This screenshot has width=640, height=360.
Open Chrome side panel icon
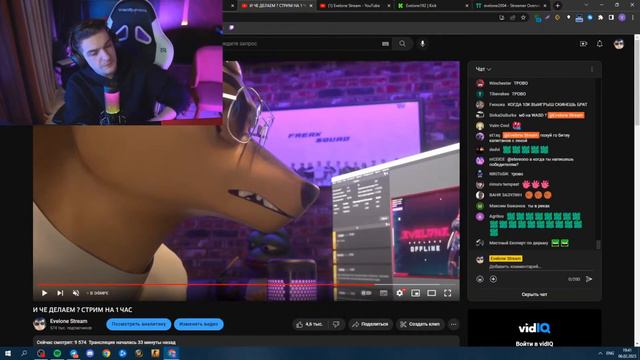tap(611, 18)
